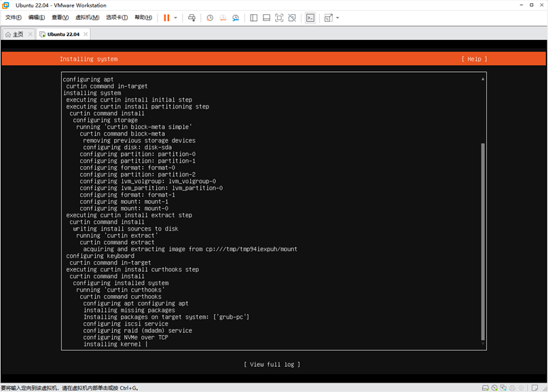Open the 查看(V) menu
This screenshot has height=392, width=548.
click(60, 18)
